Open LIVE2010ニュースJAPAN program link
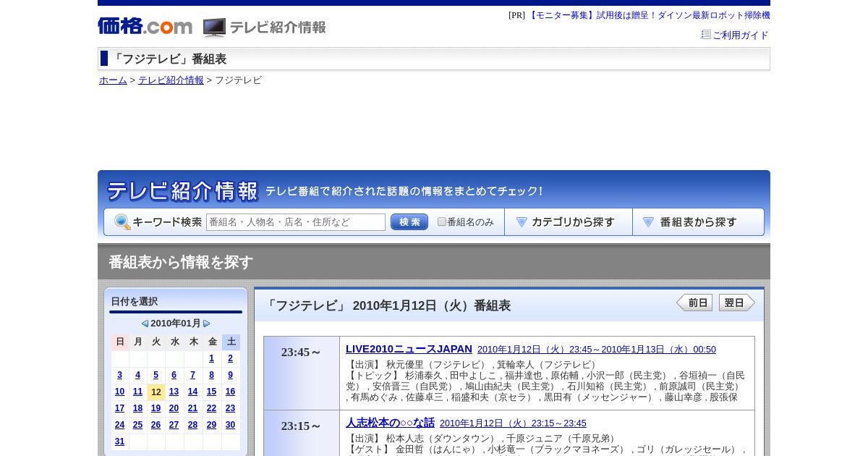 coord(409,349)
